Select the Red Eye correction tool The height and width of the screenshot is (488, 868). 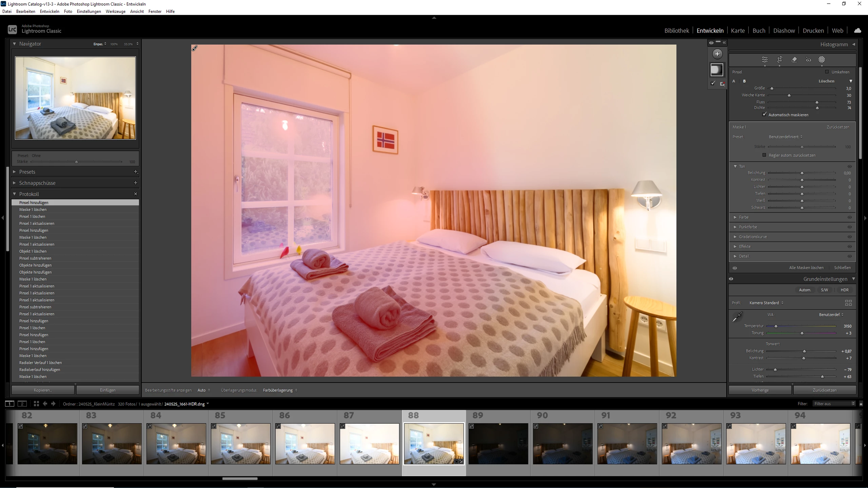[x=809, y=60]
